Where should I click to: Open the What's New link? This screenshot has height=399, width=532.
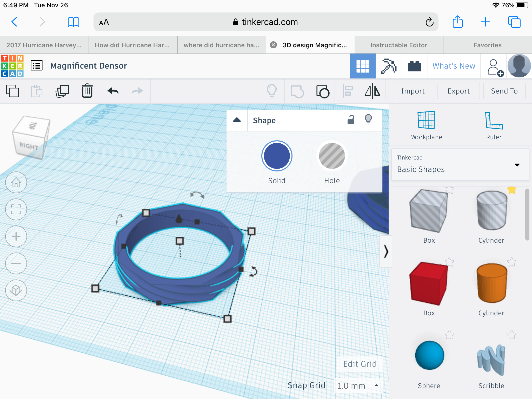(454, 66)
